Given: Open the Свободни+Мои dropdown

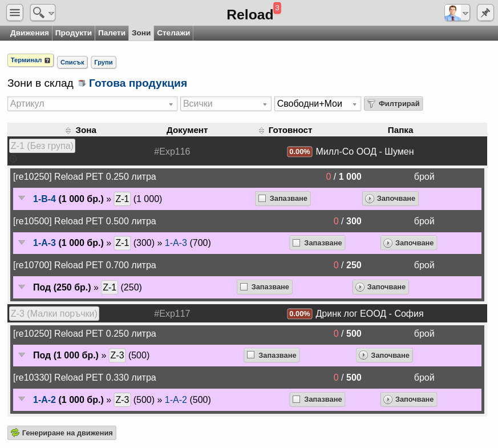Looking at the screenshot, I should pos(318,104).
